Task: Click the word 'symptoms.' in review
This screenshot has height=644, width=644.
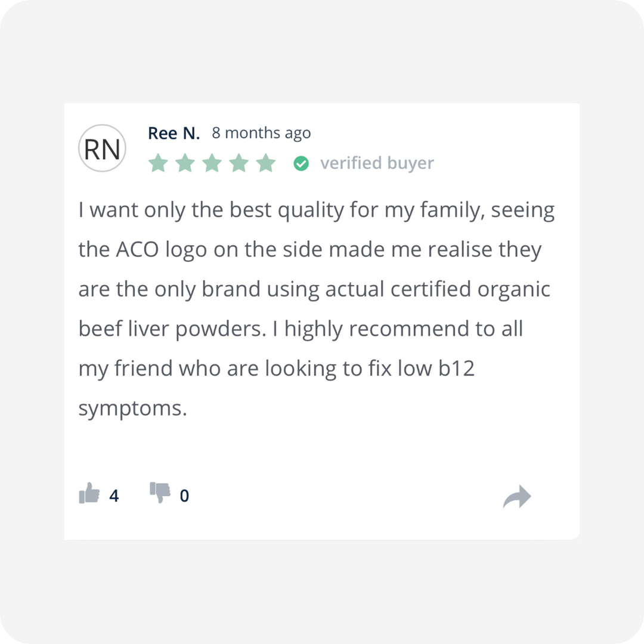Action: pyautogui.click(x=132, y=408)
